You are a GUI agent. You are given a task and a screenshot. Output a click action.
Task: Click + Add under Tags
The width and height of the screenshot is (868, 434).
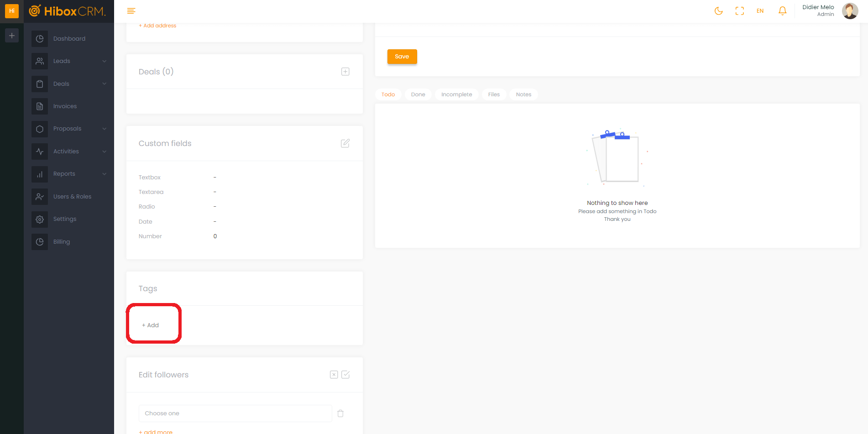point(151,325)
